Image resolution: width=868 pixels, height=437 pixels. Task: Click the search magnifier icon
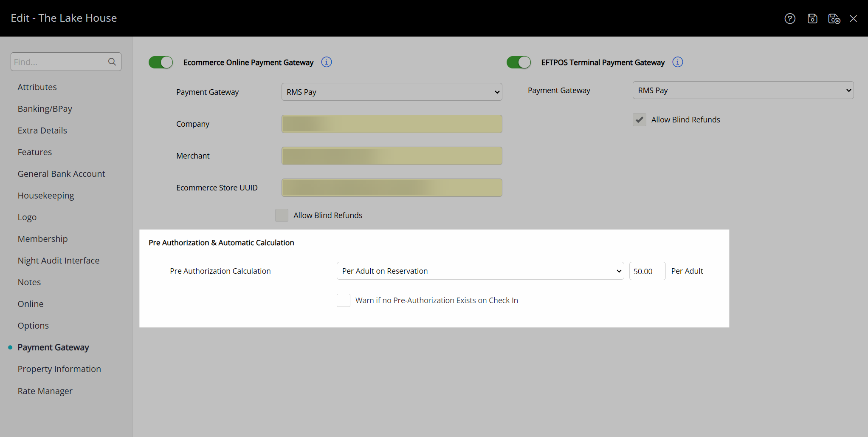112,62
